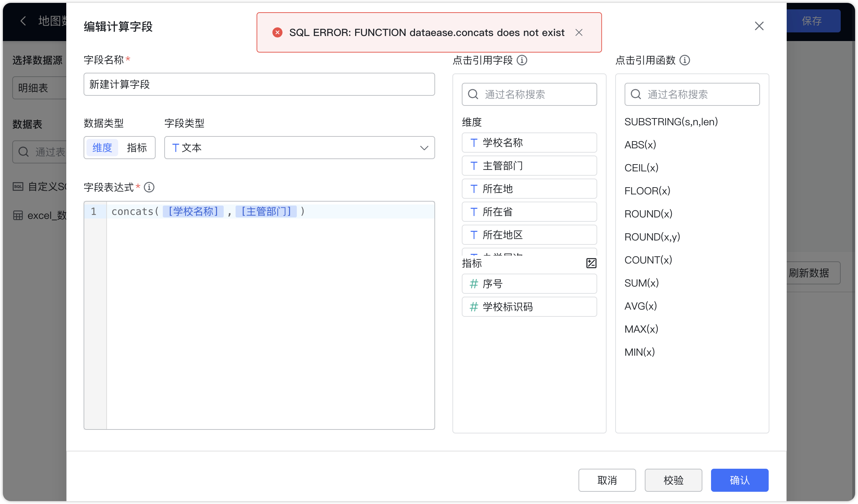This screenshot has width=858, height=504.
Task: Insert the SUM(x) function
Action: point(642,283)
